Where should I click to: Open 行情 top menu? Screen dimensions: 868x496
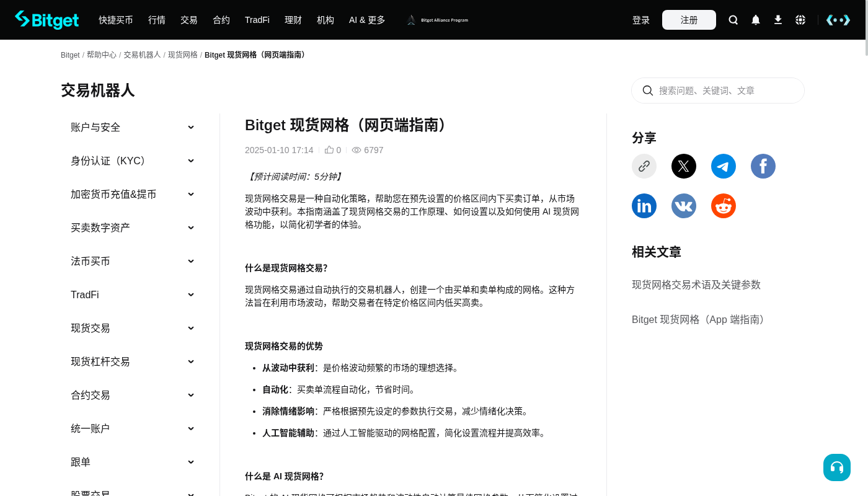(157, 20)
